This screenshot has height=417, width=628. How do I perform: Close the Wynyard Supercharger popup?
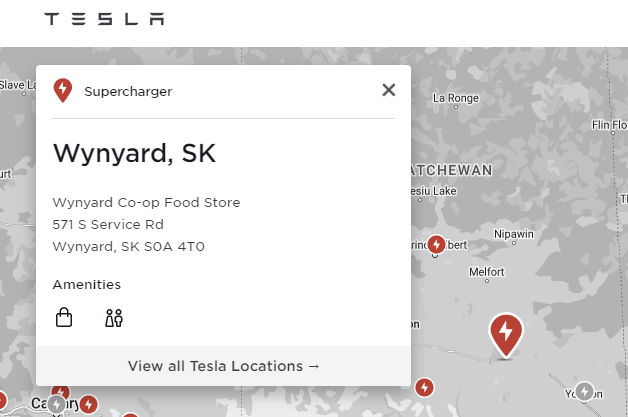(389, 90)
